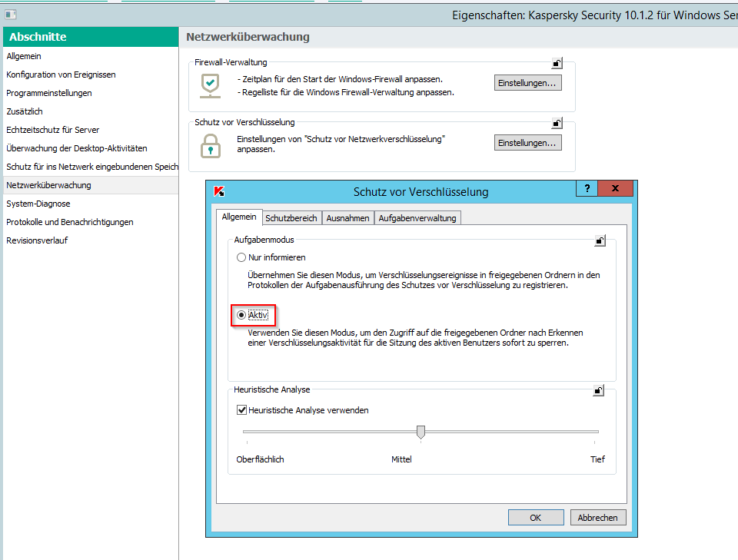Screen dimensions: 738x560
Task: Click the Oberflächlich slider label
Action: [x=261, y=459]
